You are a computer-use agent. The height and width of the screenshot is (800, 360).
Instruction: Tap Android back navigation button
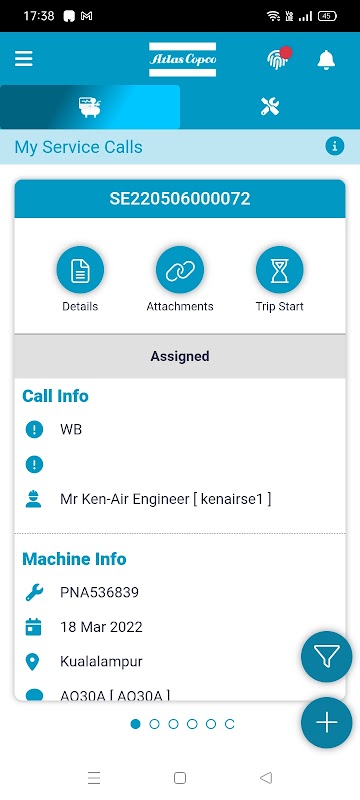click(x=266, y=778)
